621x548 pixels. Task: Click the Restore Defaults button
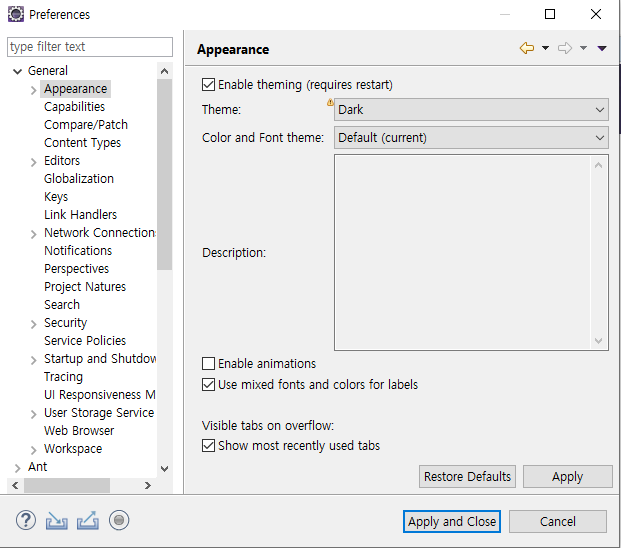[x=467, y=476]
